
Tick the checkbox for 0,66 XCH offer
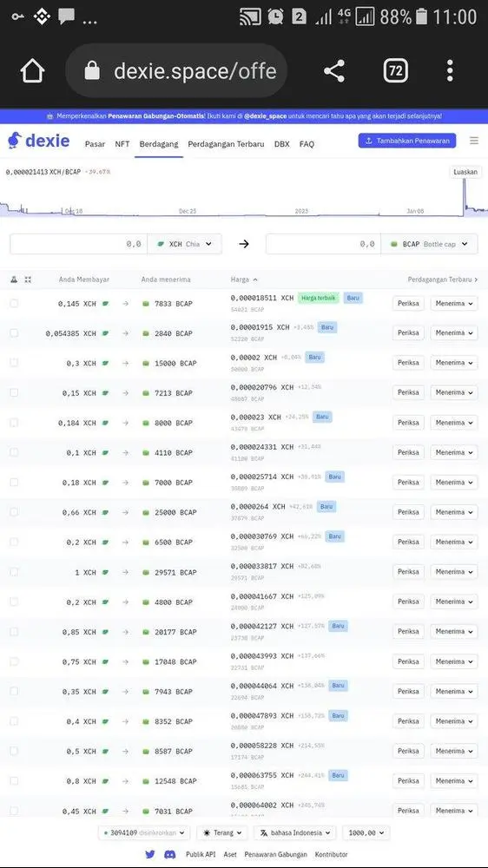[x=14, y=513]
